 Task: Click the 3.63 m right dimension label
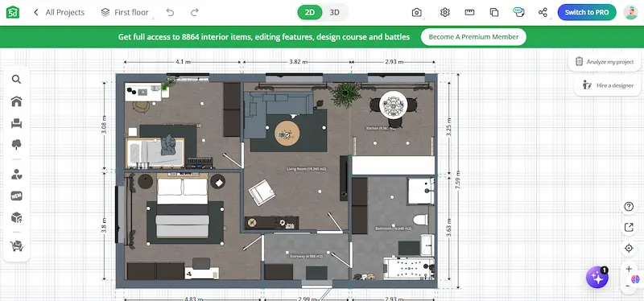coord(448,228)
